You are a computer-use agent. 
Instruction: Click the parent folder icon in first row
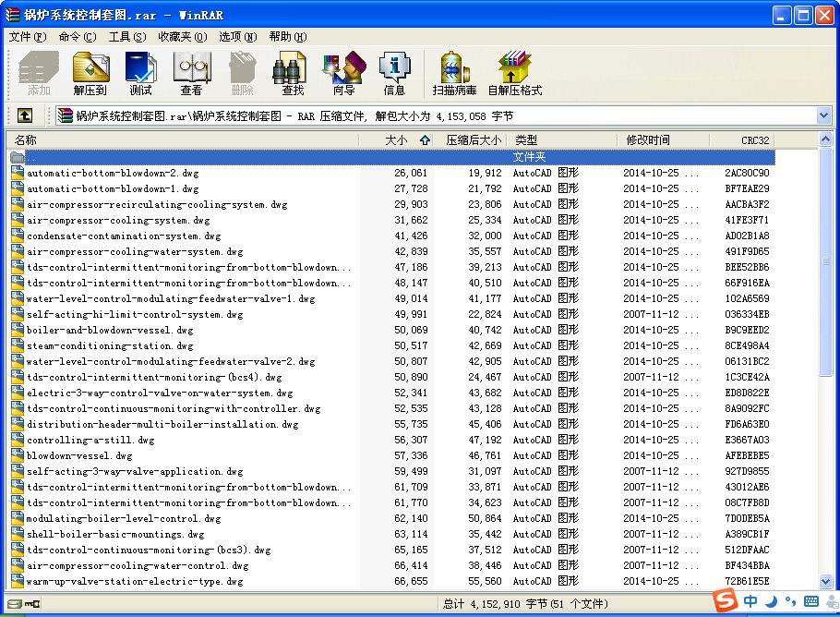[x=18, y=157]
